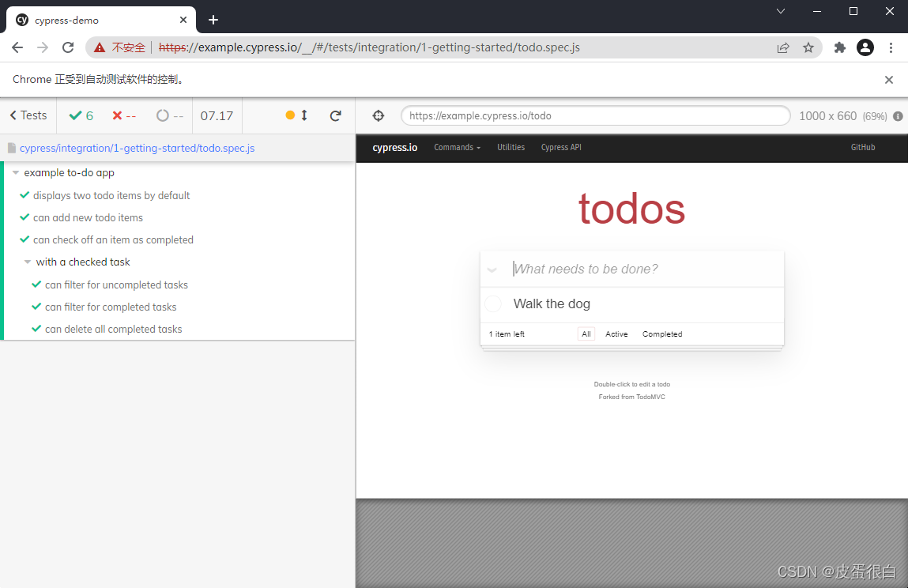Open the Chrome three-dot menu
The width and height of the screenshot is (908, 588).
click(x=891, y=47)
